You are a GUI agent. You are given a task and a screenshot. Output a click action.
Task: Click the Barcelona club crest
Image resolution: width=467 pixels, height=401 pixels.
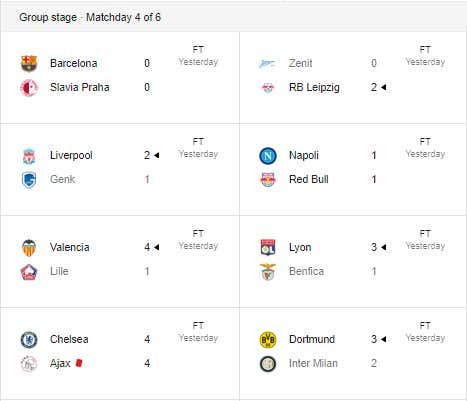point(29,63)
